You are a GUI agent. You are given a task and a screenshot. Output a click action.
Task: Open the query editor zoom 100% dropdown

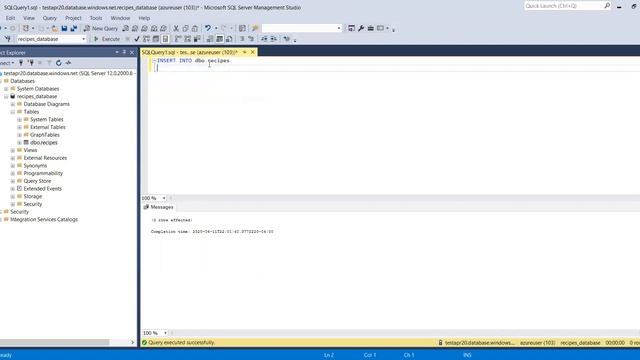point(164,198)
